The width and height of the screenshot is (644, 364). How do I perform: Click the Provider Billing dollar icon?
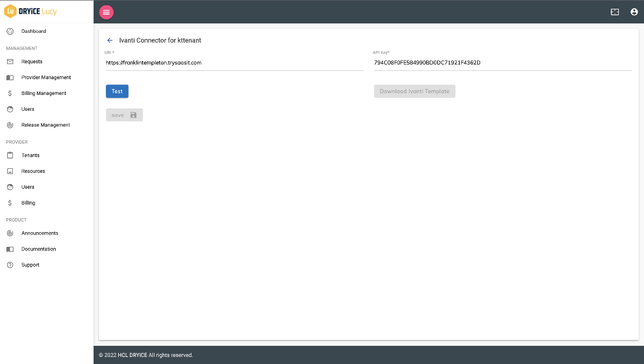point(11,203)
